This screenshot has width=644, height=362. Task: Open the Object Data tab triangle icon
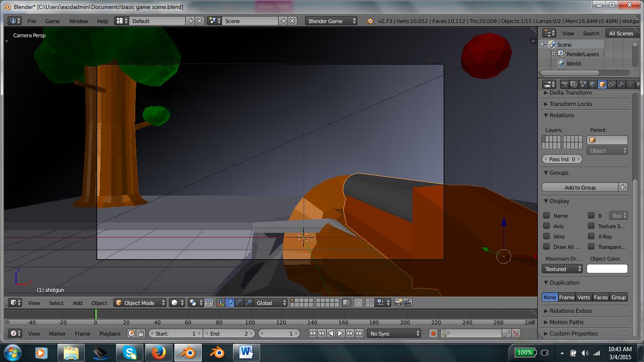pyautogui.click(x=630, y=84)
